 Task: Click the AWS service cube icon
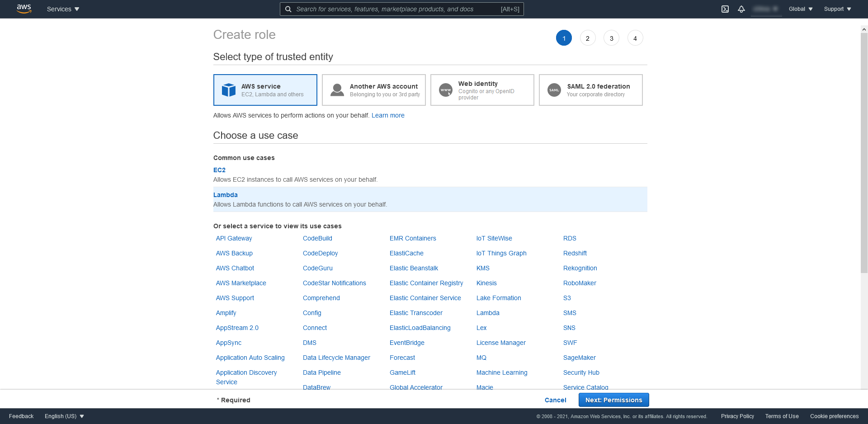click(229, 90)
